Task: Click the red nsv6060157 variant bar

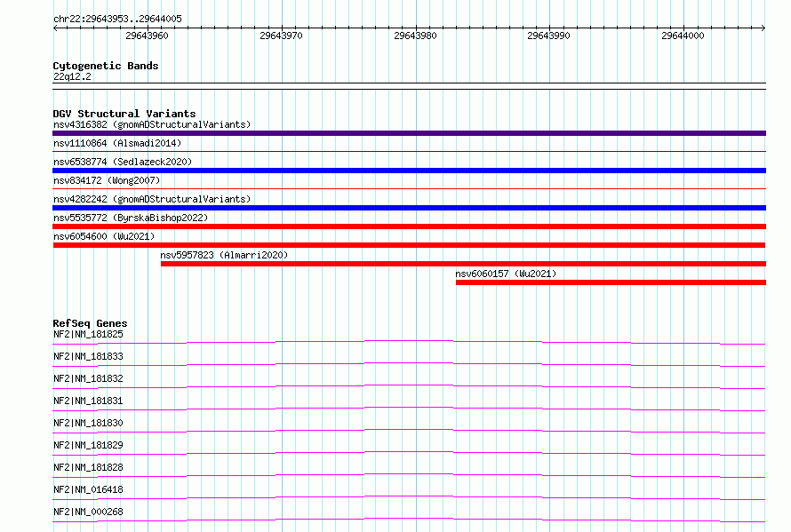Action: [611, 282]
